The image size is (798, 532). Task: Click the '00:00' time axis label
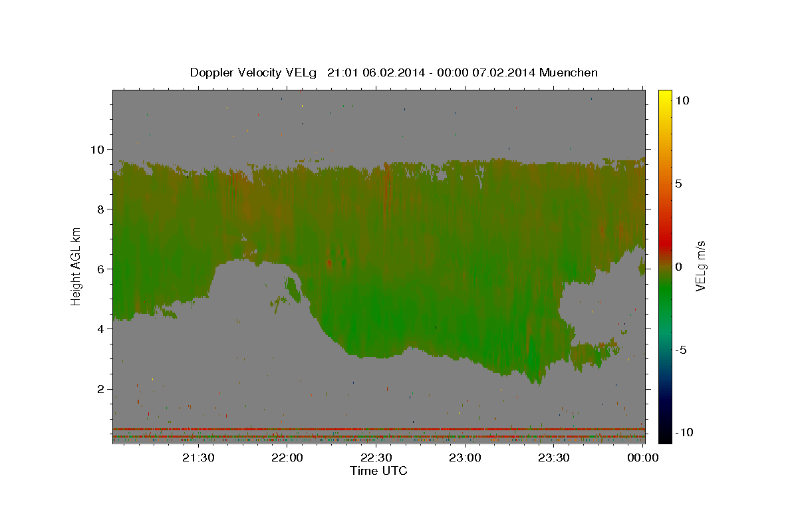[x=643, y=458]
